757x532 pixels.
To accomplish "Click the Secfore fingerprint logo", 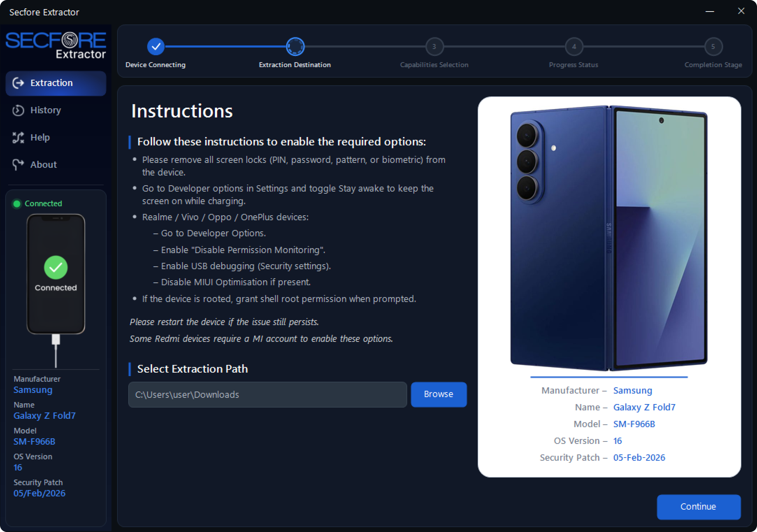I will point(70,40).
